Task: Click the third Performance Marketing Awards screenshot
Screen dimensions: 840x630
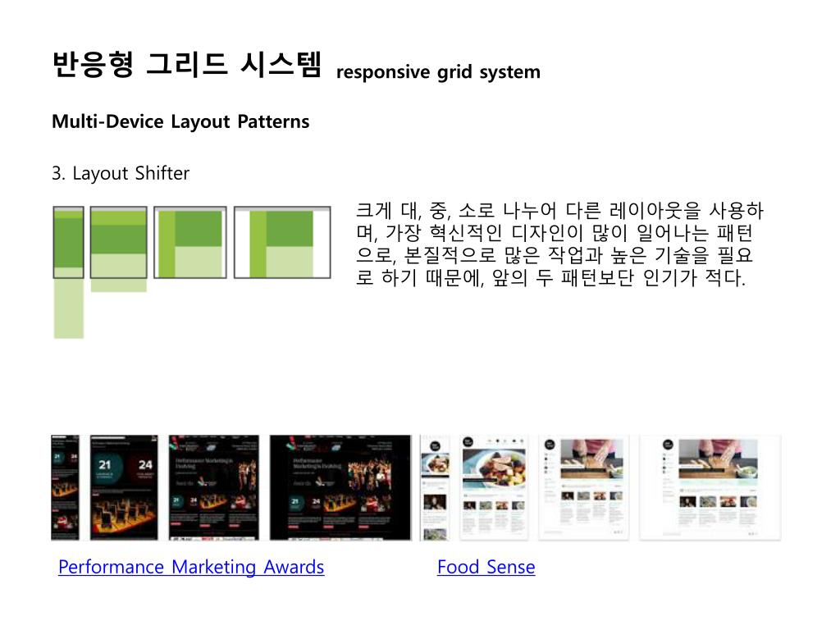Action: tap(214, 487)
